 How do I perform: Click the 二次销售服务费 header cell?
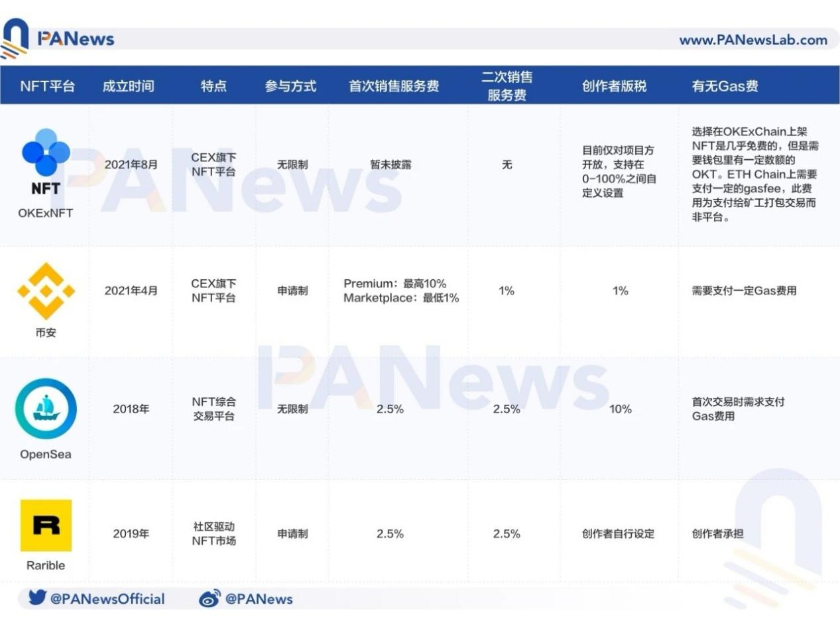pyautogui.click(x=507, y=85)
